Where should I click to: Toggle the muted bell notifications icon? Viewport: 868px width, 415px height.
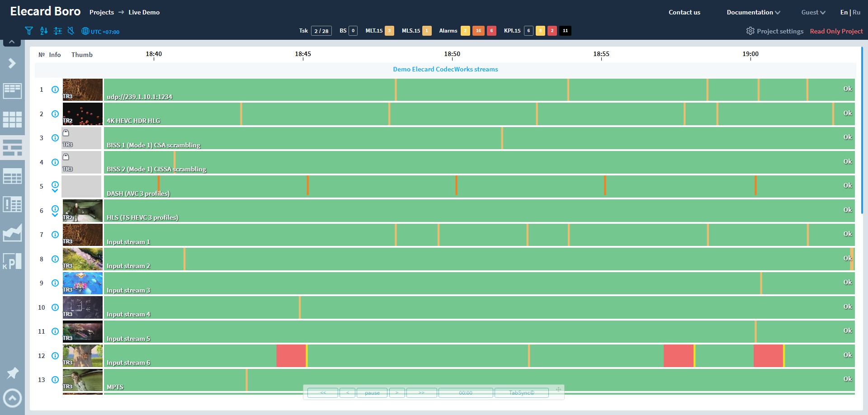(71, 31)
